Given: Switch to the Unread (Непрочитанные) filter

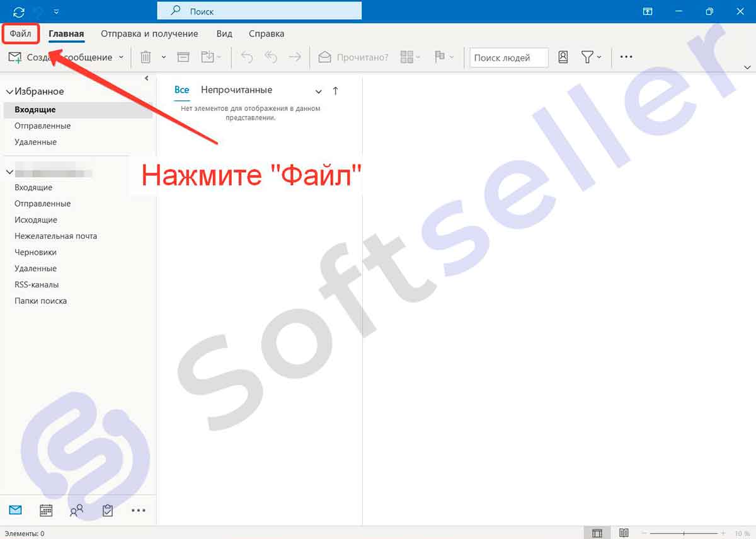Looking at the screenshot, I should click(x=236, y=90).
